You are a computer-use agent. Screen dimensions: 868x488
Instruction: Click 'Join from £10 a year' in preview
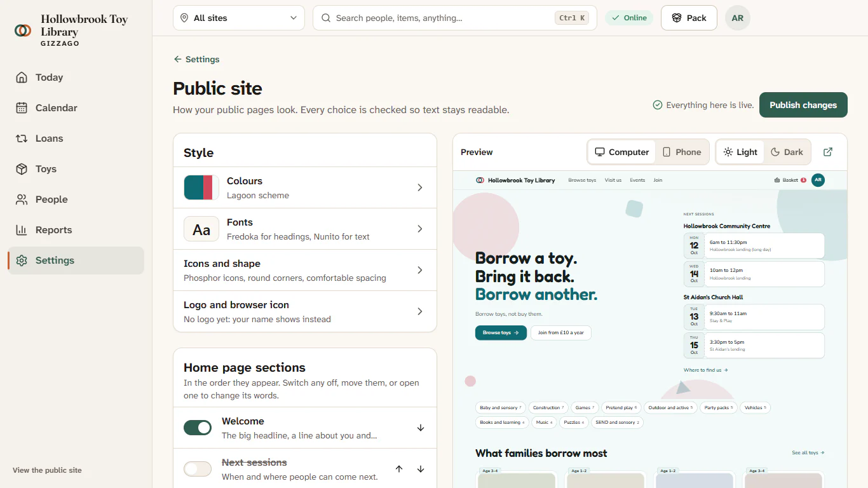point(561,332)
